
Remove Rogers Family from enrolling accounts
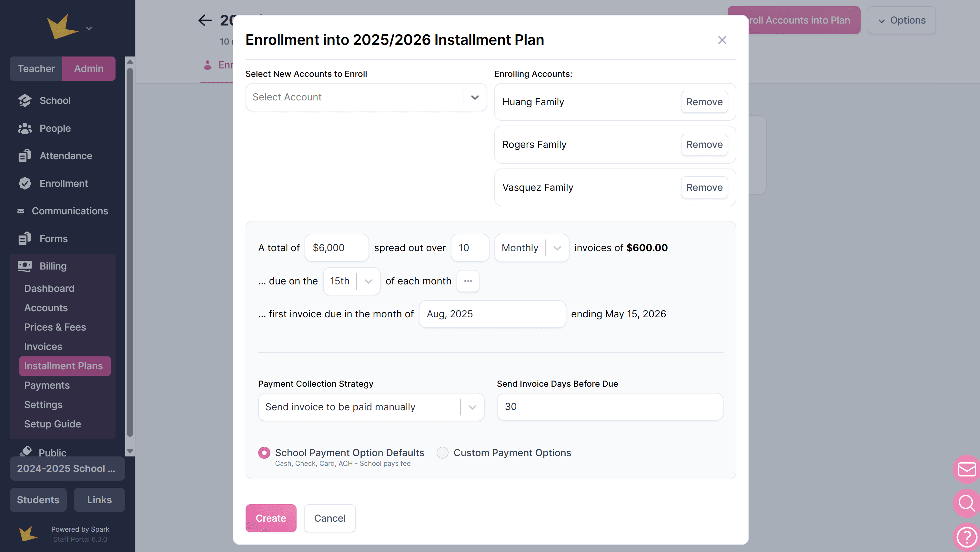click(704, 145)
